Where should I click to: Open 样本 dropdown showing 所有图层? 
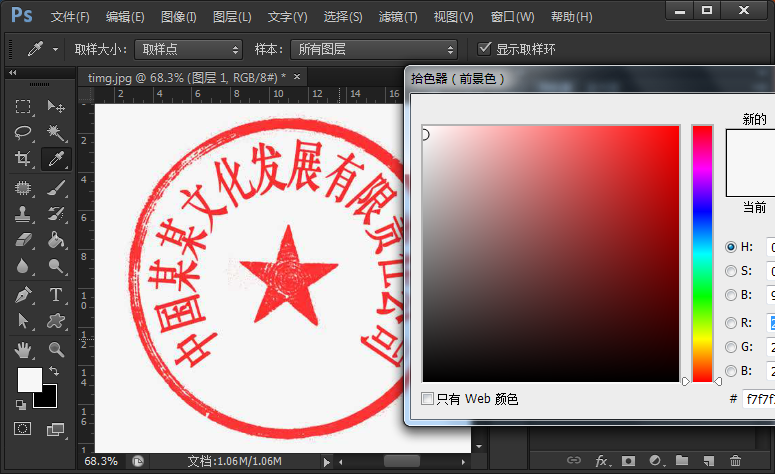tap(374, 49)
